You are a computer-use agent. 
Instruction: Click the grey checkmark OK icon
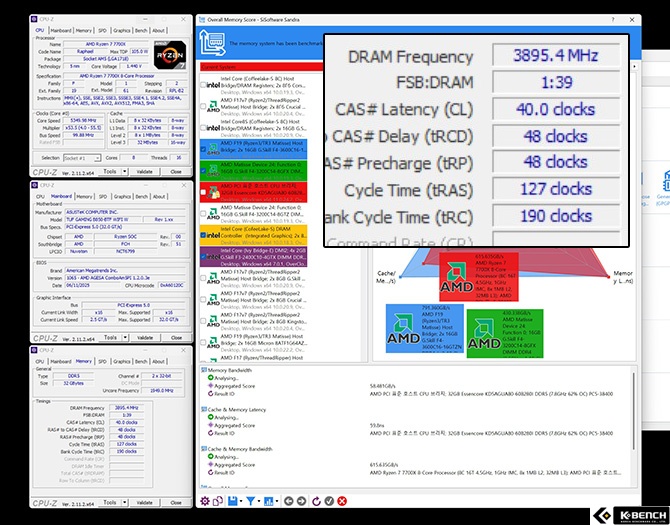pos(329,501)
